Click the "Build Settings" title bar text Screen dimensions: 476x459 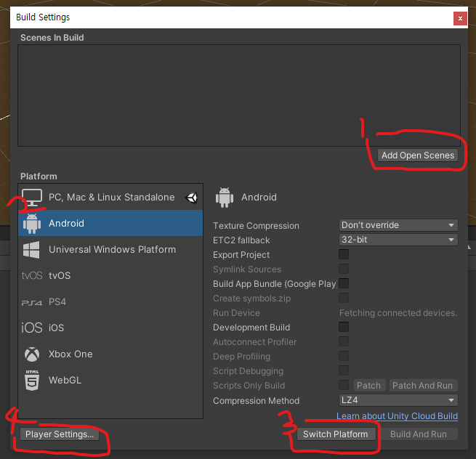coord(43,17)
